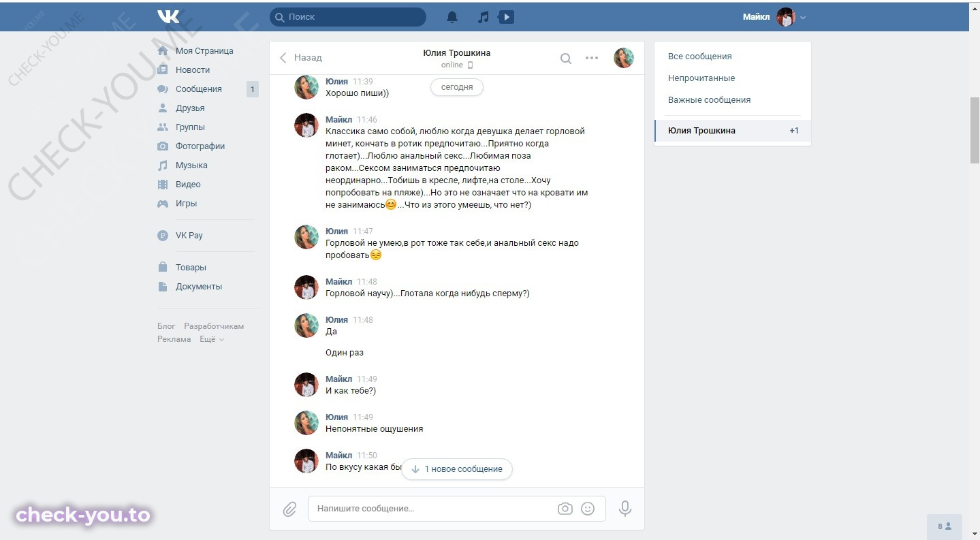Expand the Ещё footer dropdown
Viewport: 980px width, 540px height.
click(x=211, y=339)
